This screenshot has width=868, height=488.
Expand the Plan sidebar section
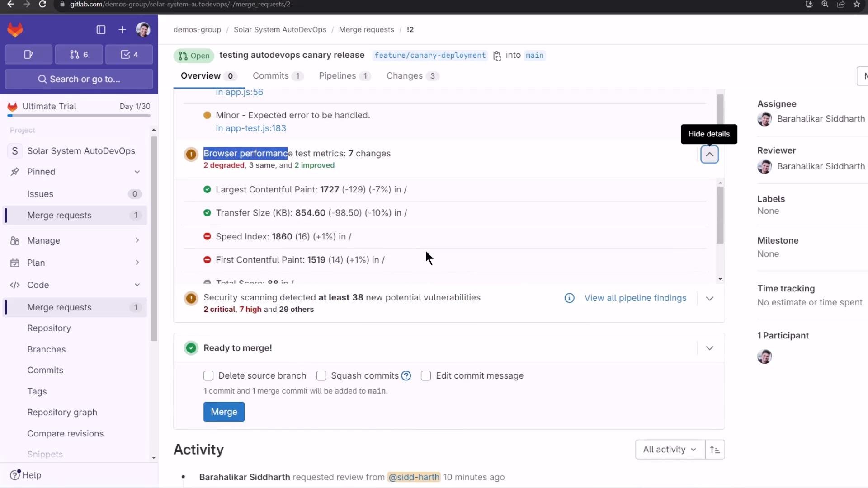click(137, 263)
